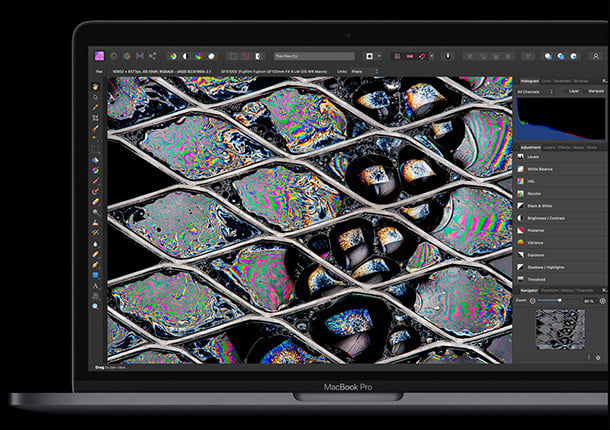Click the Navigator zoom in plus button
The image size is (610, 430).
click(x=603, y=301)
